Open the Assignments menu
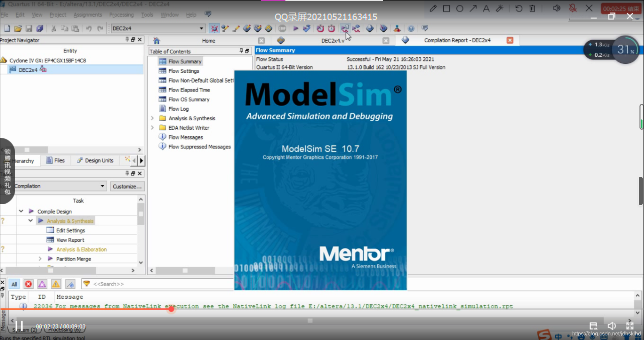 88,15
